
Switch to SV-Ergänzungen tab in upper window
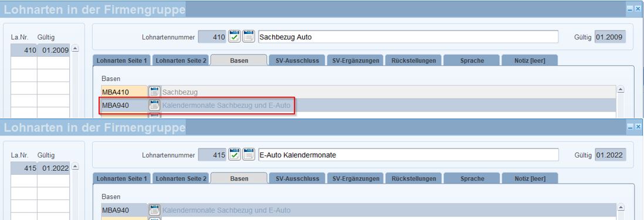coord(355,61)
